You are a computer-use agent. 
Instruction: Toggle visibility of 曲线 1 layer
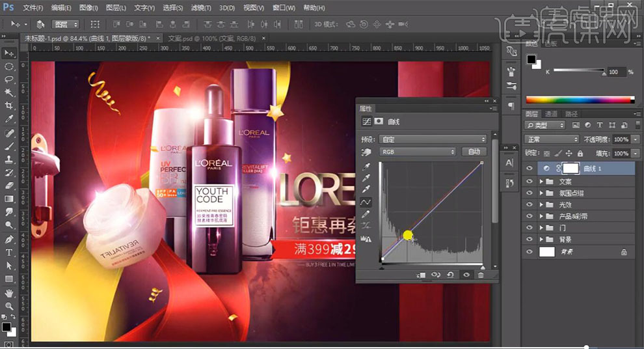pyautogui.click(x=530, y=168)
